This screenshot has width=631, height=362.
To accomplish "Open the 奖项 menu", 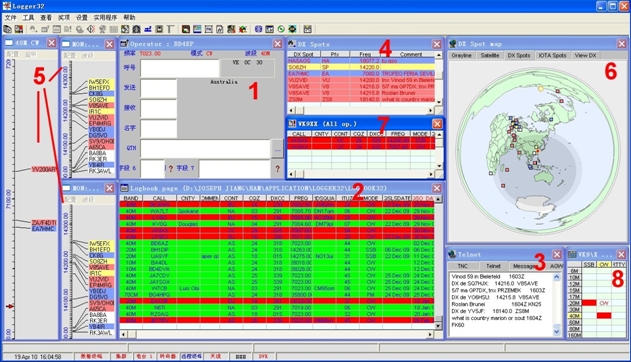I will pyautogui.click(x=64, y=17).
